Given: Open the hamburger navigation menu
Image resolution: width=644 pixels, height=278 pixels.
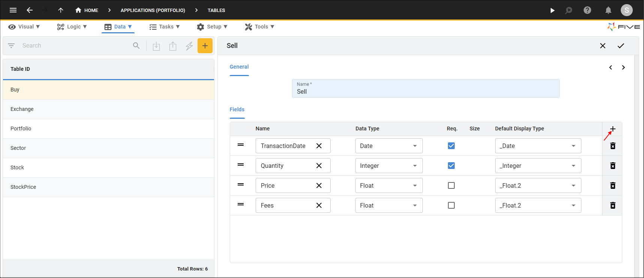Looking at the screenshot, I should 13,10.
